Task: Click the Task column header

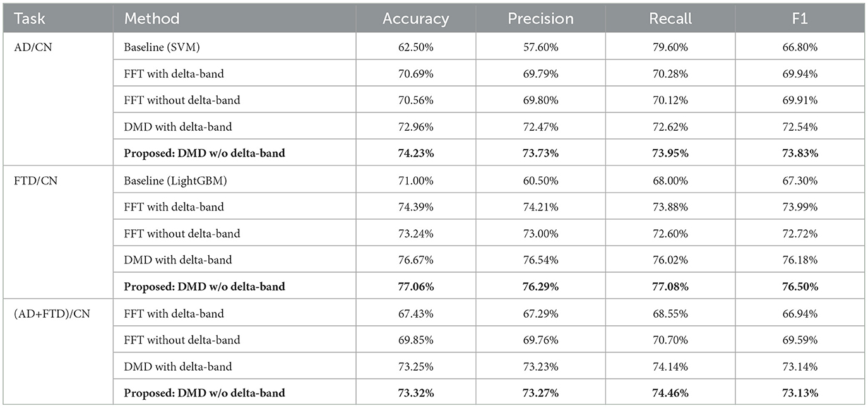Action: click(x=28, y=18)
